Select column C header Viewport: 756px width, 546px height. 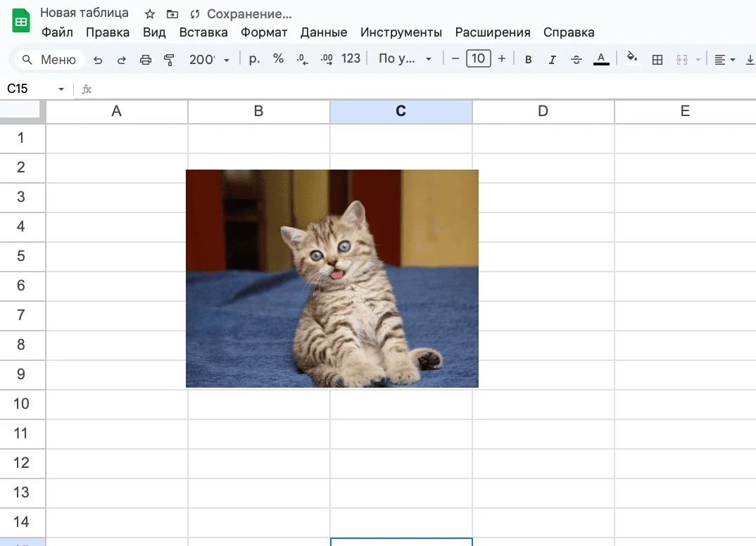(401, 112)
